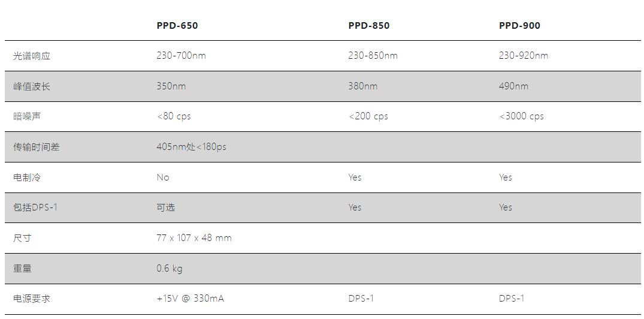The image size is (644, 319).
Task: Click the PPD-650 column header
Action: coord(177,25)
